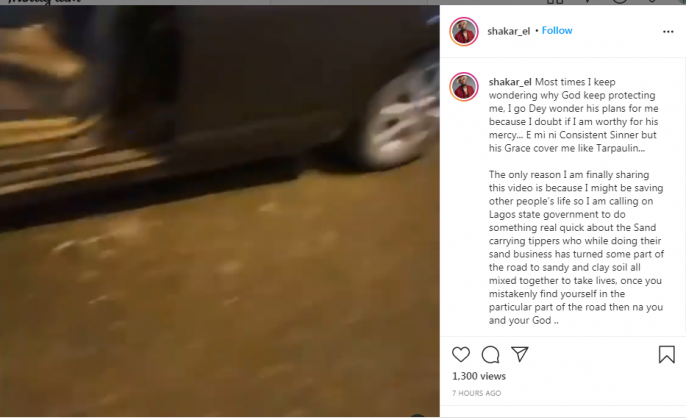Click the caption paragraph about God's protection
The image size is (686, 420).
574,115
